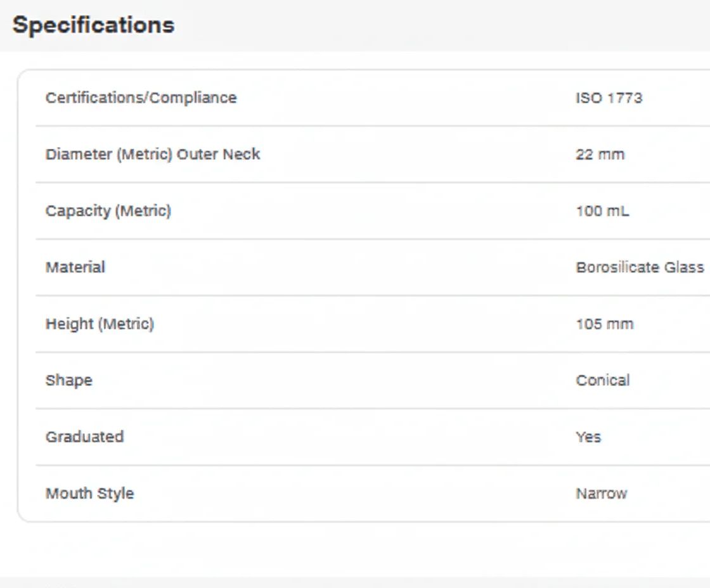Screen dimensions: 710x588
Task: Click the Diameter (Metric) Outer Neck label
Action: (x=153, y=155)
